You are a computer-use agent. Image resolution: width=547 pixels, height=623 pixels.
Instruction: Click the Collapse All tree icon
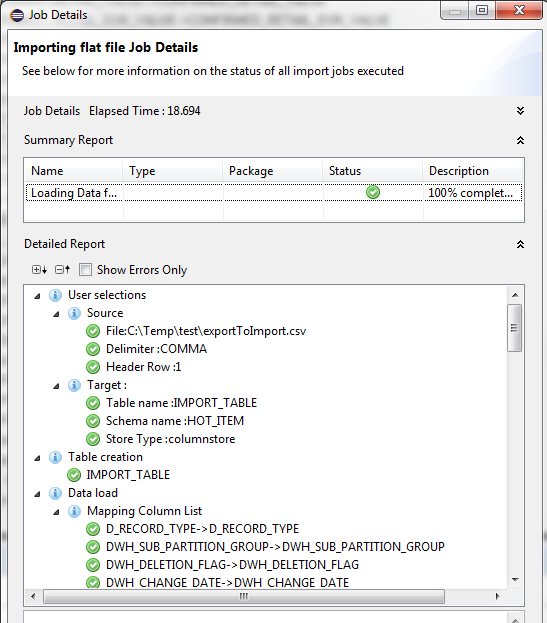(x=62, y=270)
